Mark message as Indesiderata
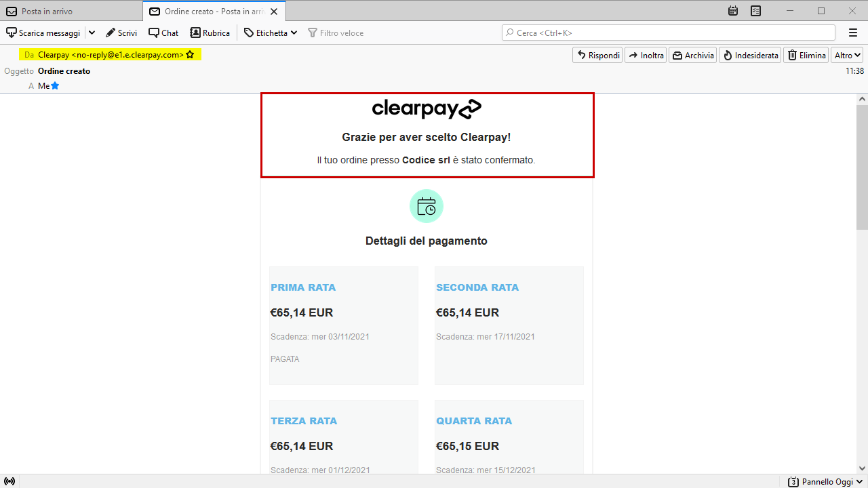 coord(750,56)
